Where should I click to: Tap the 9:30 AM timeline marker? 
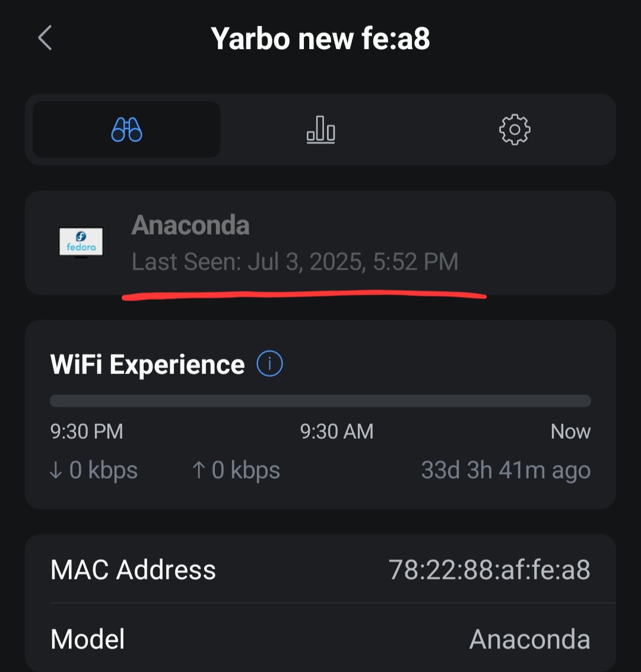click(337, 431)
